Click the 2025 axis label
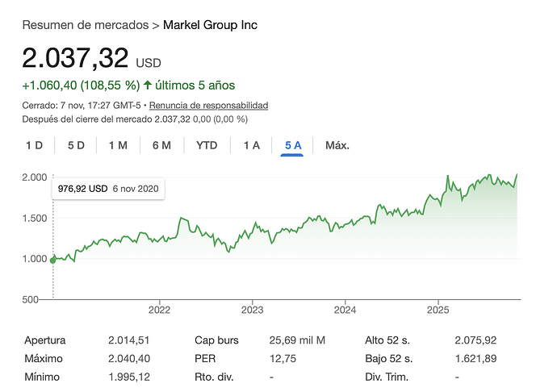The height and width of the screenshot is (392, 557). click(x=438, y=310)
